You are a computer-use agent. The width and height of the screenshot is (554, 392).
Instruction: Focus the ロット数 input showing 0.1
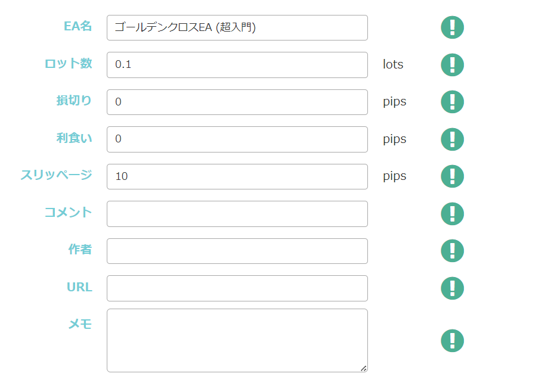(237, 64)
